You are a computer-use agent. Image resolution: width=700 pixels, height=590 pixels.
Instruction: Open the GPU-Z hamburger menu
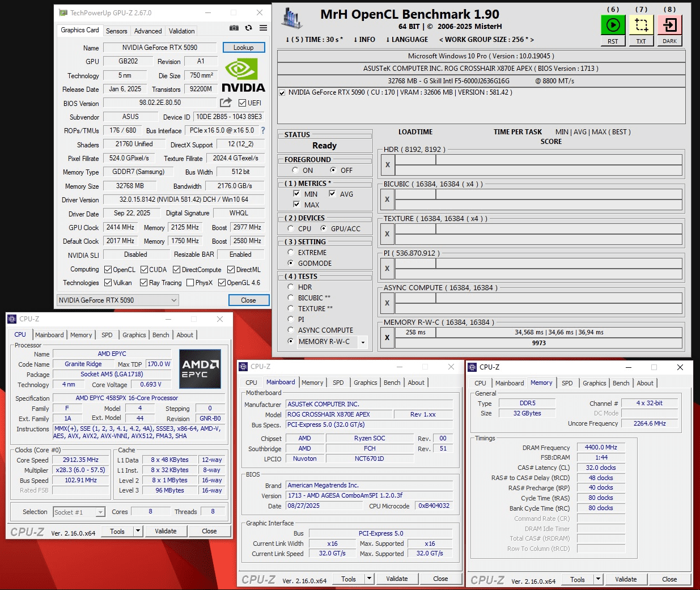(x=264, y=28)
